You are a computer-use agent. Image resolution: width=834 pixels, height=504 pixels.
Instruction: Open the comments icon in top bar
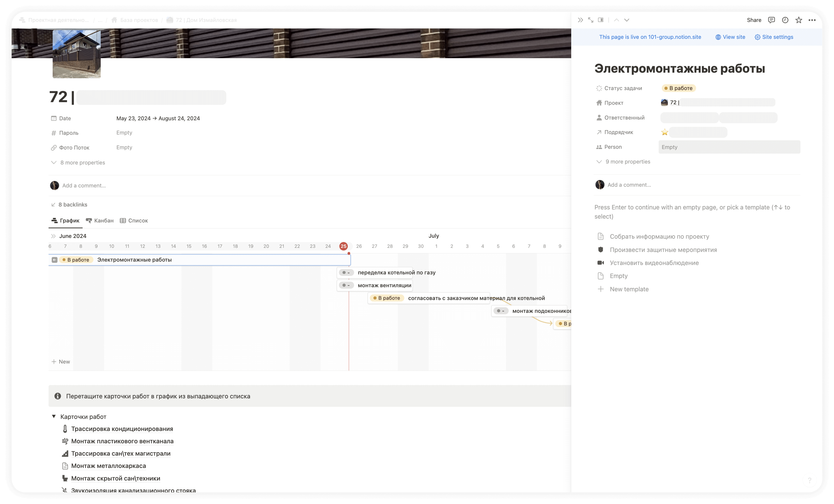click(x=771, y=20)
